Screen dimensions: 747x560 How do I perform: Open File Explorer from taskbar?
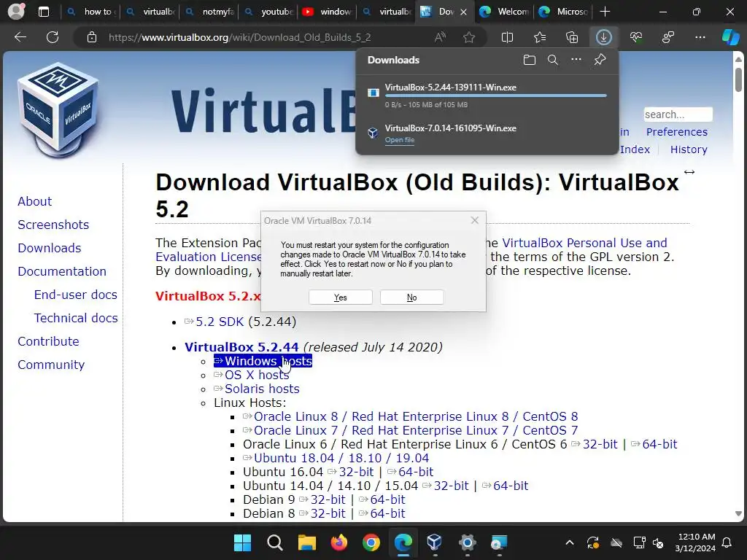307,542
